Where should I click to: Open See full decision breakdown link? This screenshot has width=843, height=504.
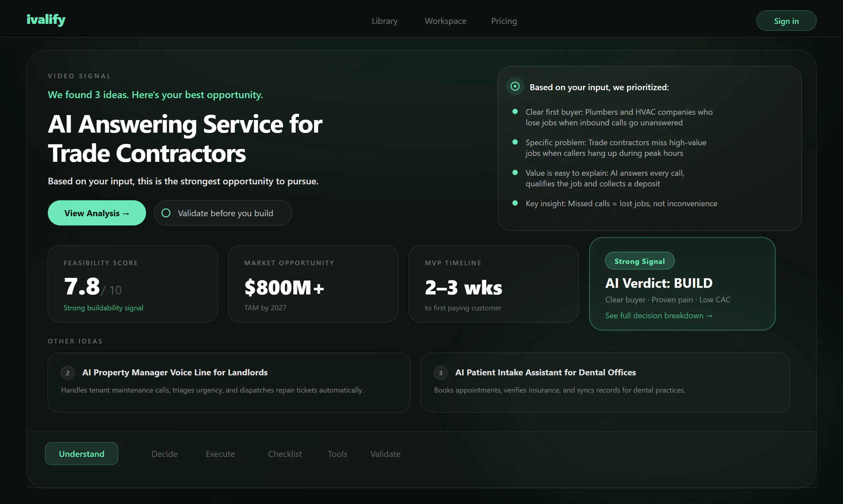[658, 316]
